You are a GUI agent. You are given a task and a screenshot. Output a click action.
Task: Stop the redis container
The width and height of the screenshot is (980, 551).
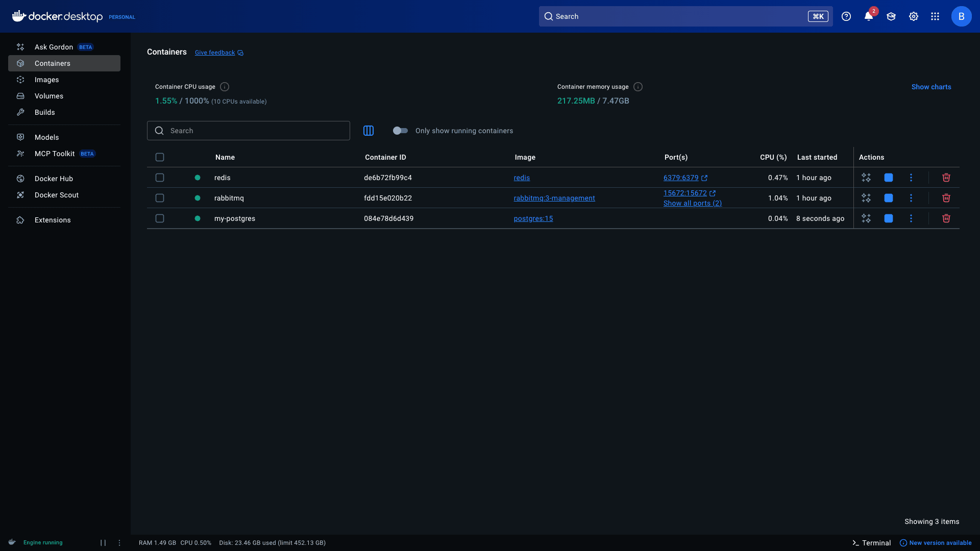[x=888, y=178]
